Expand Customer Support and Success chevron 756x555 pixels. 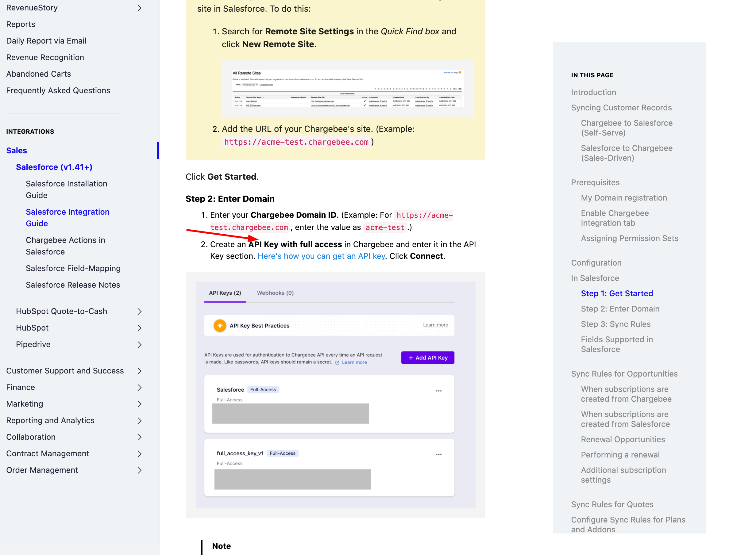(x=140, y=371)
